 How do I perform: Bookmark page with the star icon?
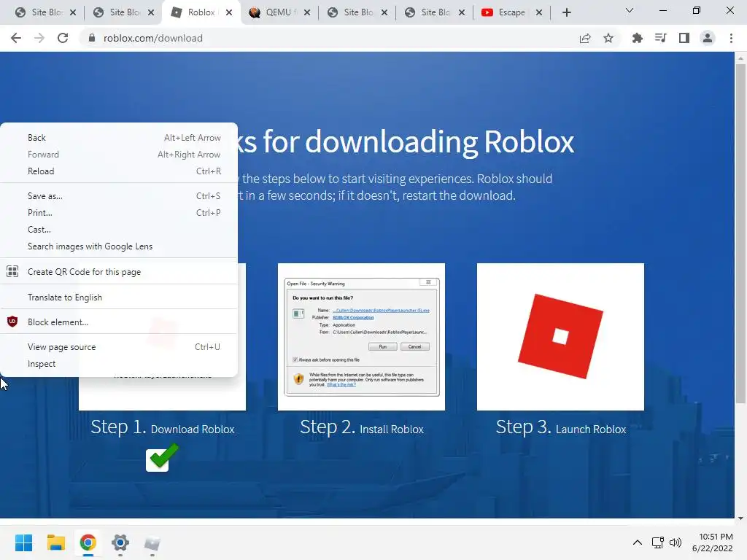click(608, 38)
